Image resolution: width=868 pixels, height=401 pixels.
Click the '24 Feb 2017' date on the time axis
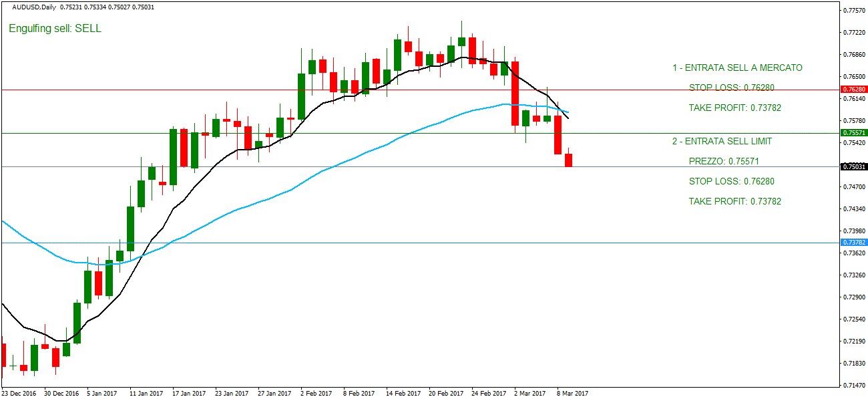pos(489,394)
